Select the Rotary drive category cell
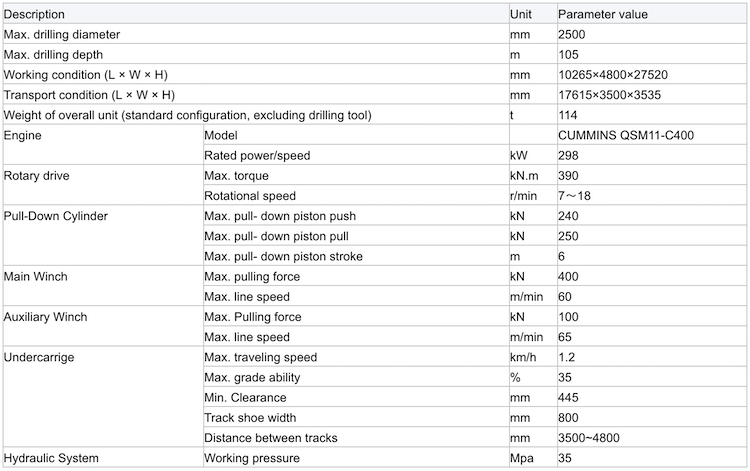 point(103,186)
